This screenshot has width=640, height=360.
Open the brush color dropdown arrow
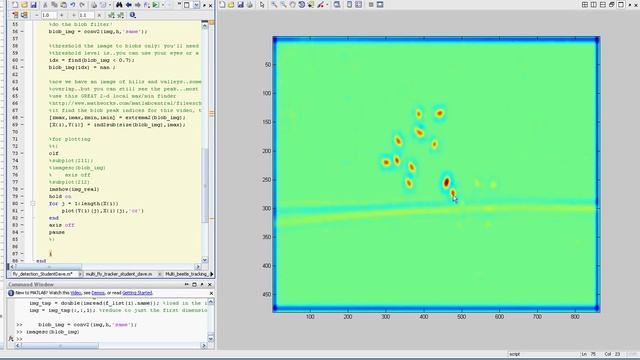[x=327, y=4]
